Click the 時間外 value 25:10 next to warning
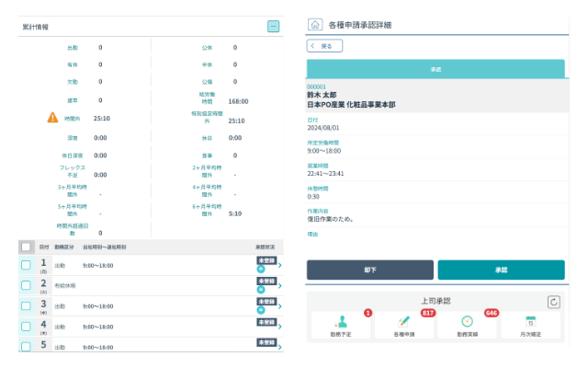588x368 pixels. [x=102, y=119]
